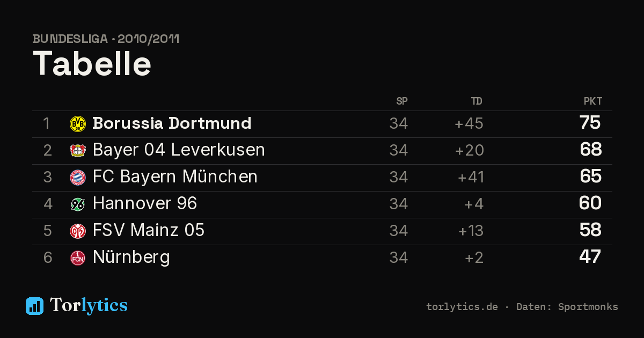Click Dortmund's 75 points value
Image resolution: width=644 pixels, height=338 pixels.
pos(590,123)
